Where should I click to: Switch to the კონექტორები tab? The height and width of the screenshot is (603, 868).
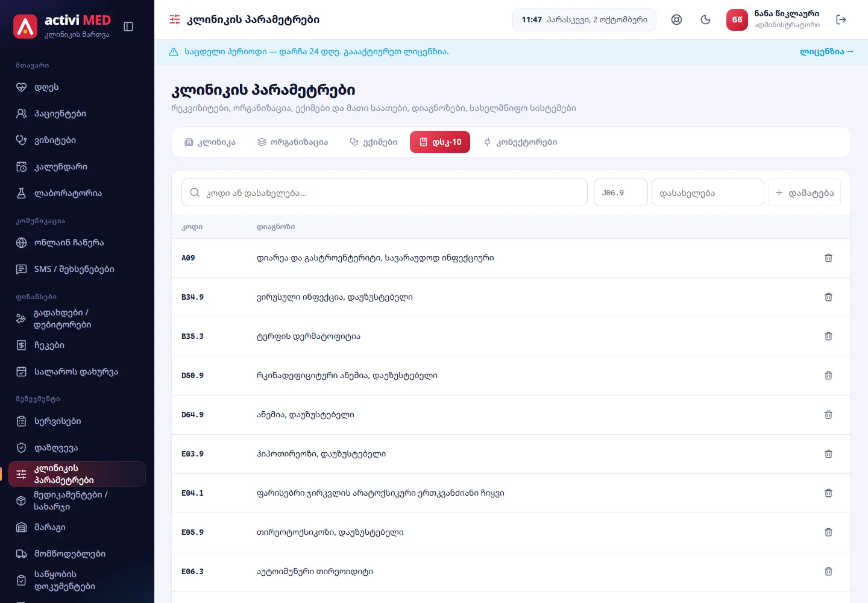coord(521,142)
